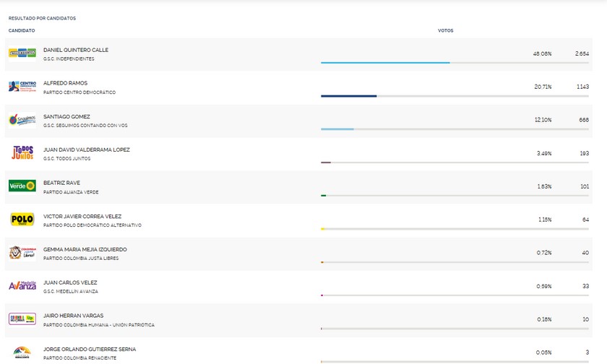607x364 pixels.
Task: Open Juan David Valderrama Lopez entry
Action: 86,149
